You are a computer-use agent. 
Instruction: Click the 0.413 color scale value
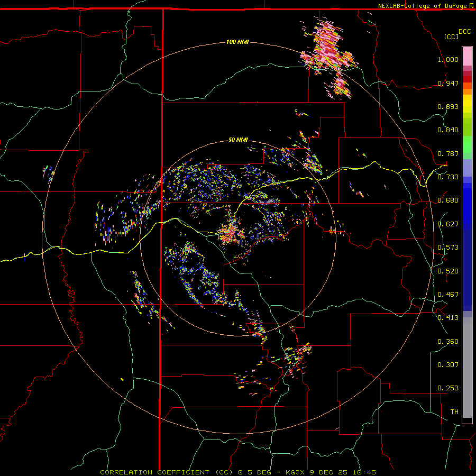click(448, 318)
